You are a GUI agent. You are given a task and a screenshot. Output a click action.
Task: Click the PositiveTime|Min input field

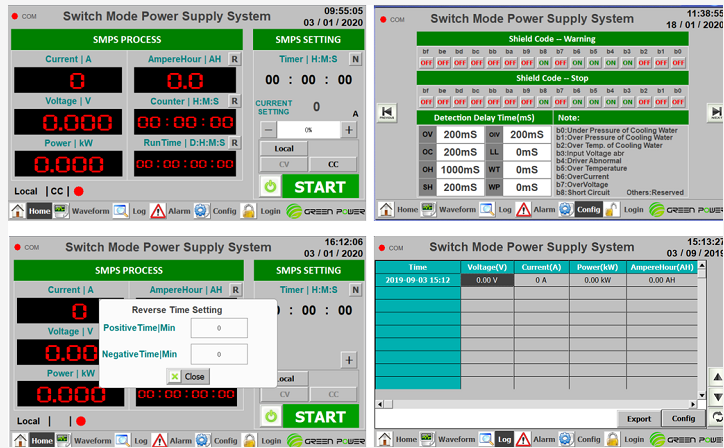point(218,327)
